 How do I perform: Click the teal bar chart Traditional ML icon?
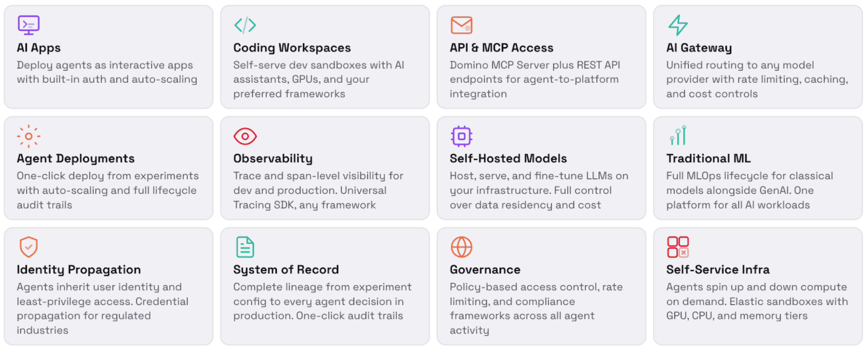[678, 136]
